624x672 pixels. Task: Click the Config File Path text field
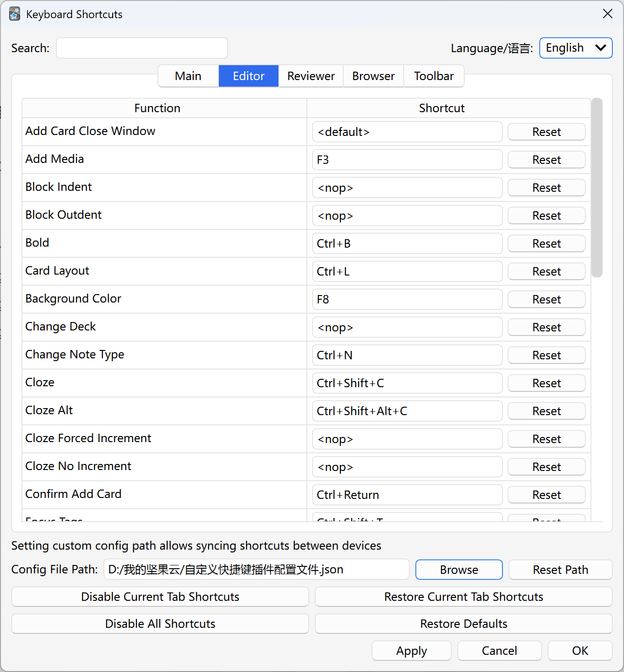[256, 570]
